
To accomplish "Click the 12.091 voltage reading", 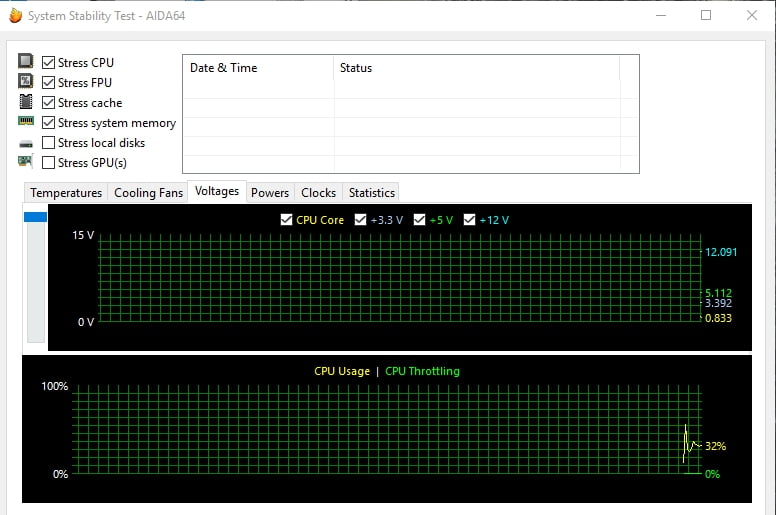I will [x=721, y=252].
